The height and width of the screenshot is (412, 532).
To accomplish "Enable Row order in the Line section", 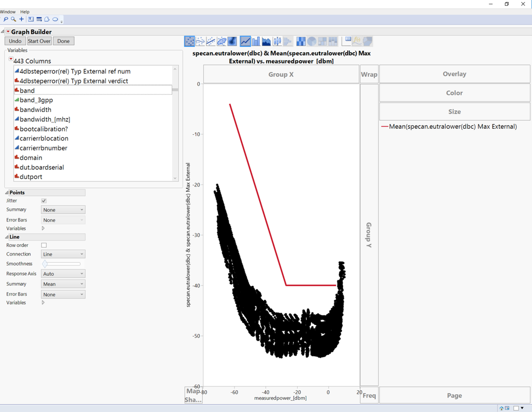I will pyautogui.click(x=44, y=244).
